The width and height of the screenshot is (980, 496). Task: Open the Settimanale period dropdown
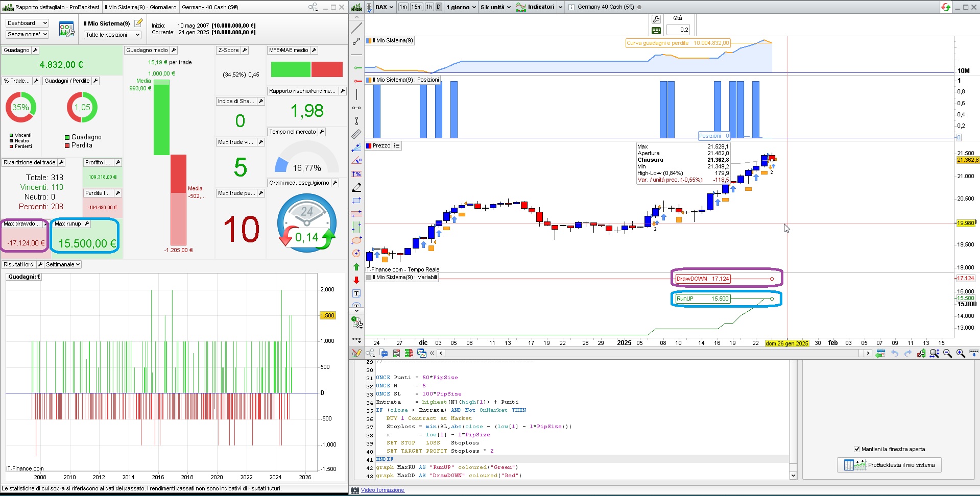coord(63,264)
